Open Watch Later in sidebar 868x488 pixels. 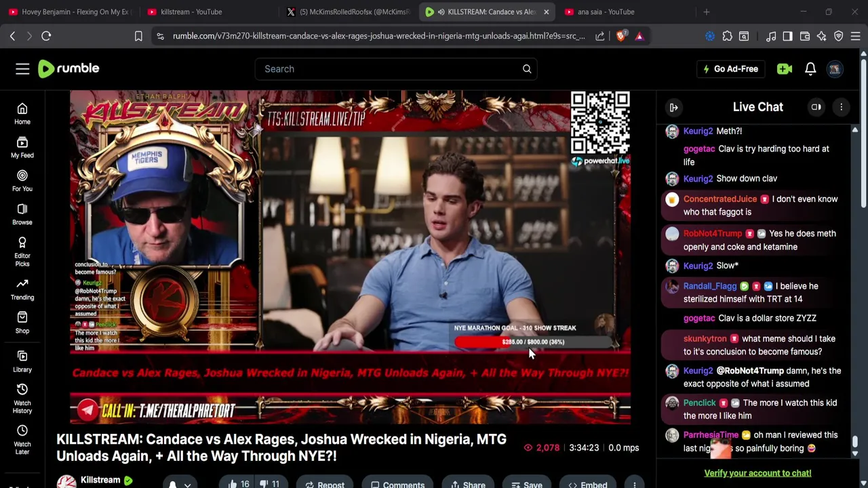[x=22, y=440]
